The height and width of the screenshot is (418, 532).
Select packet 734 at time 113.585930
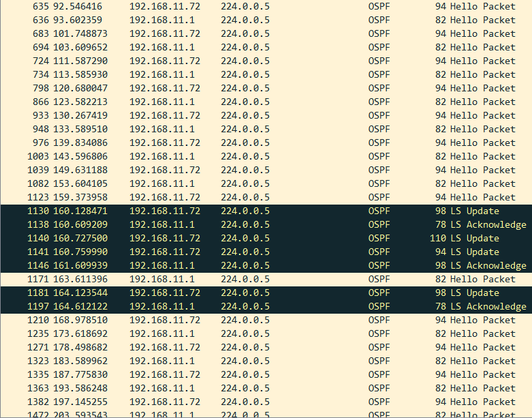click(266, 74)
